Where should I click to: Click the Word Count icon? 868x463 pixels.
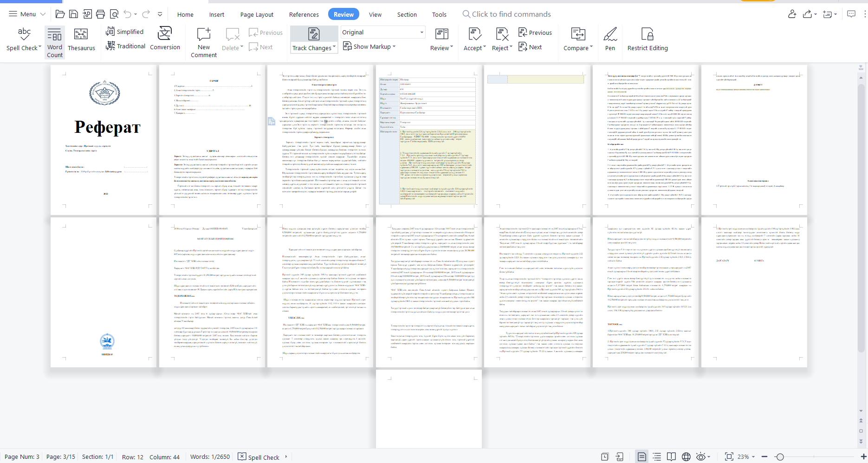coord(54,42)
